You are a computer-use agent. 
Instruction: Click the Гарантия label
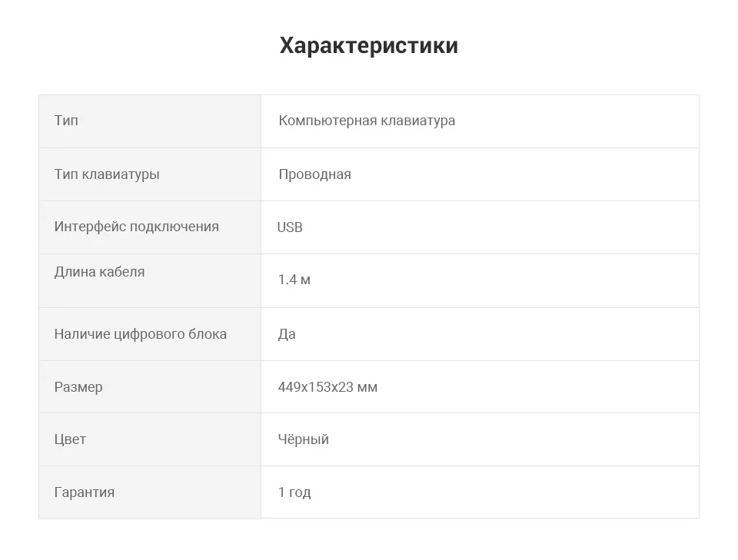pyautogui.click(x=84, y=492)
